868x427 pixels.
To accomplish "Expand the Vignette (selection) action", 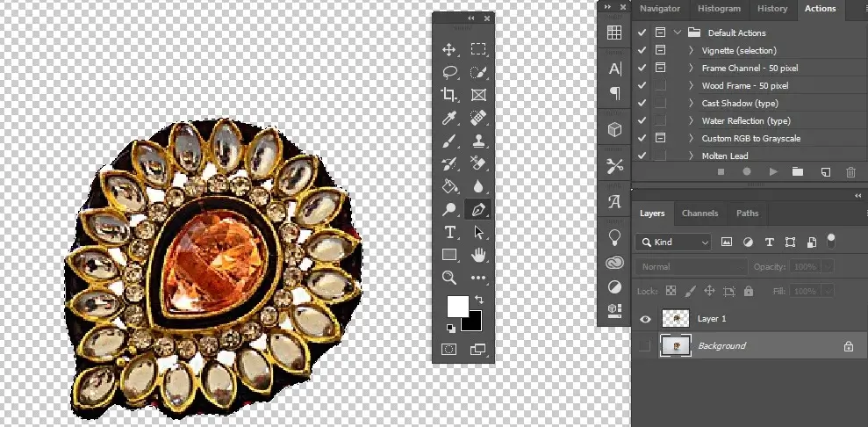I will pos(691,50).
